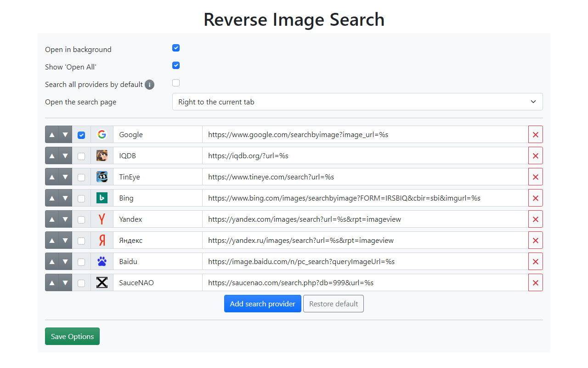Uncheck Show 'Open All'
The height and width of the screenshot is (368, 588).
tap(176, 65)
